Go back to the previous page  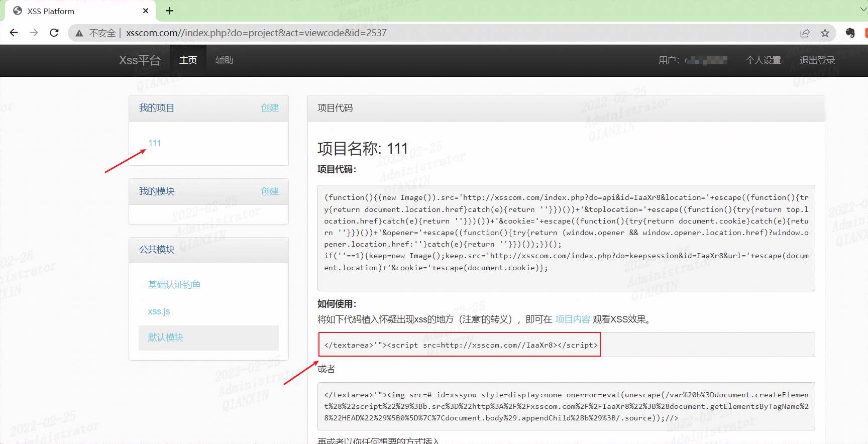(x=14, y=33)
